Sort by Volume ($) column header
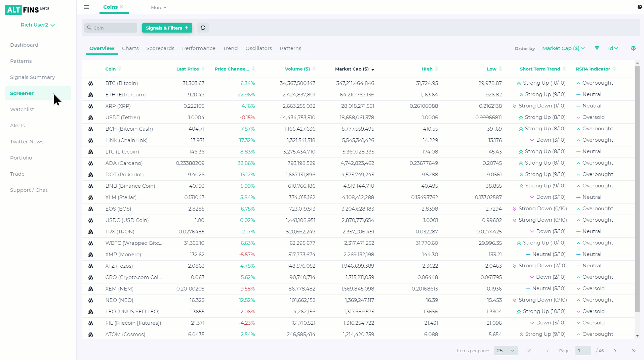644x360 pixels. coord(300,69)
